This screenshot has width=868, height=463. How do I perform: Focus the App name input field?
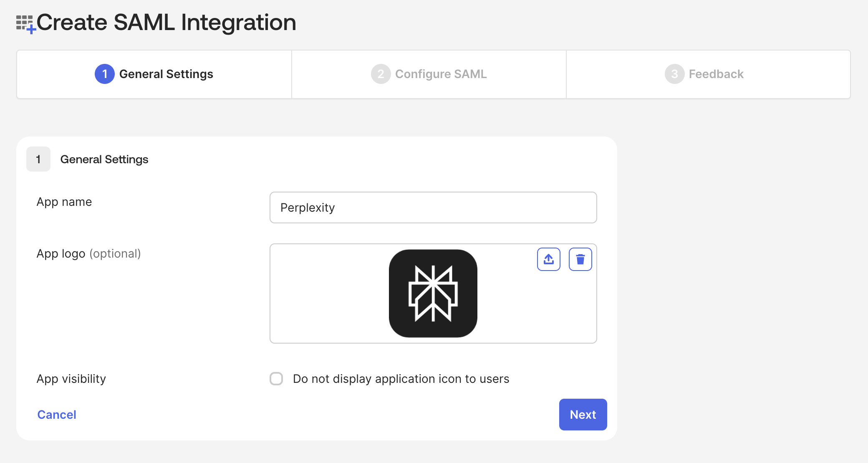click(433, 207)
